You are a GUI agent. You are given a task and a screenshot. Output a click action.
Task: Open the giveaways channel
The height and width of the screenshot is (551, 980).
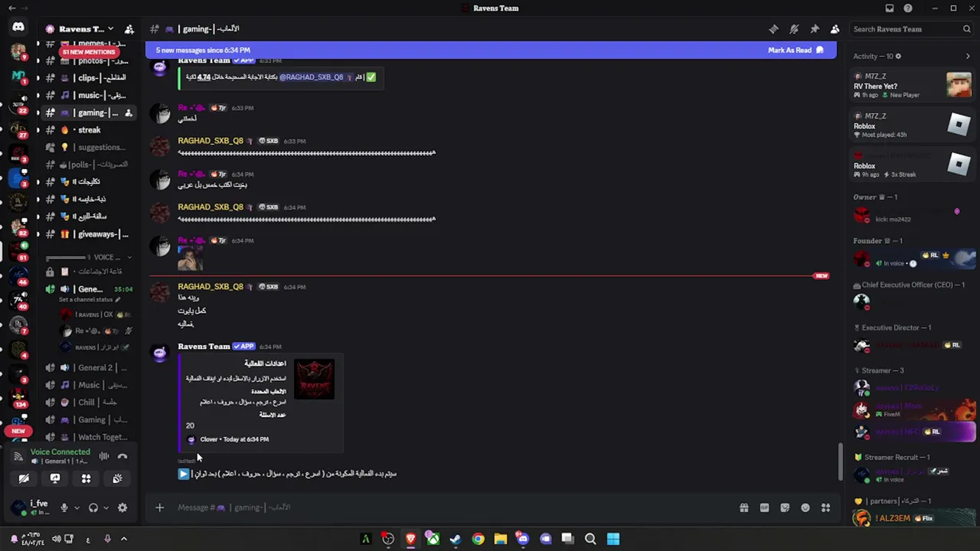[90, 234]
